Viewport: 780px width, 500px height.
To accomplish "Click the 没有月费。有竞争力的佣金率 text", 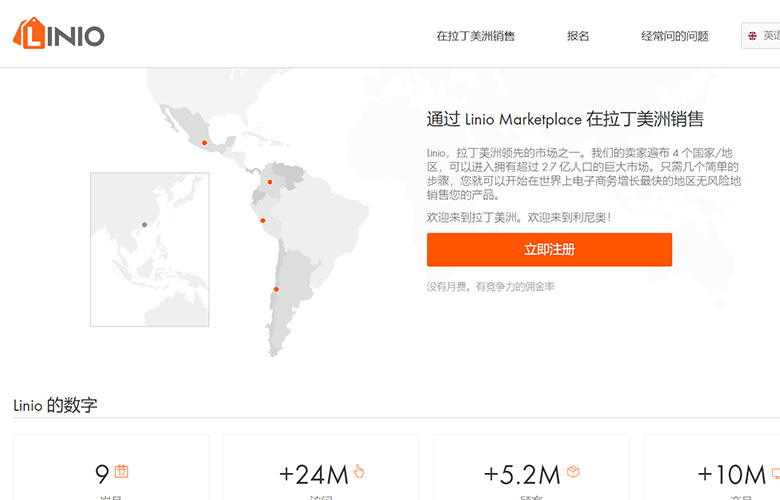I will (x=490, y=287).
